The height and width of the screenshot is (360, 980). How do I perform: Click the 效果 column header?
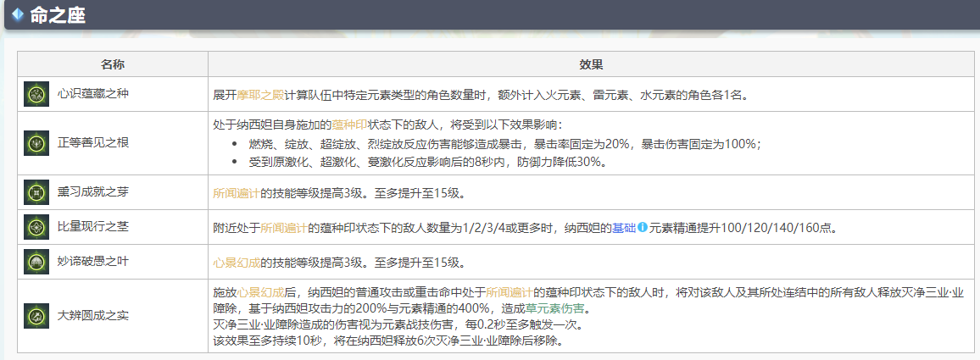(590, 64)
